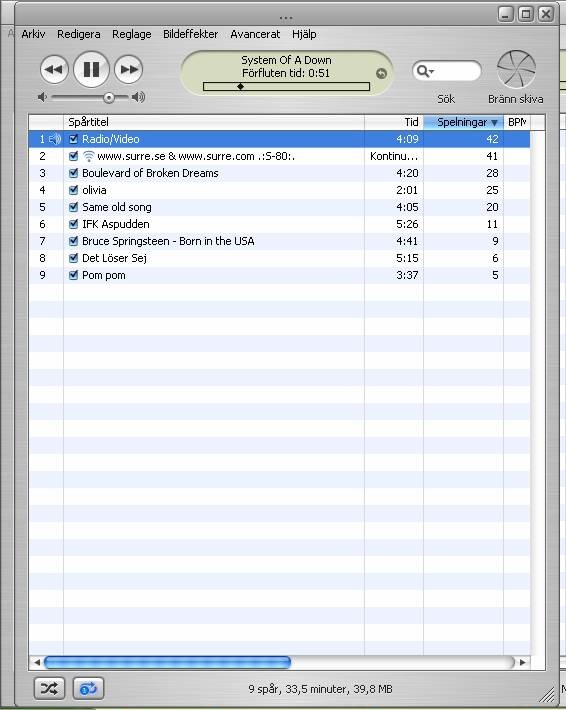Viewport: 566px width, 710px height.
Task: Click the volume slider knob
Action: coord(109,97)
